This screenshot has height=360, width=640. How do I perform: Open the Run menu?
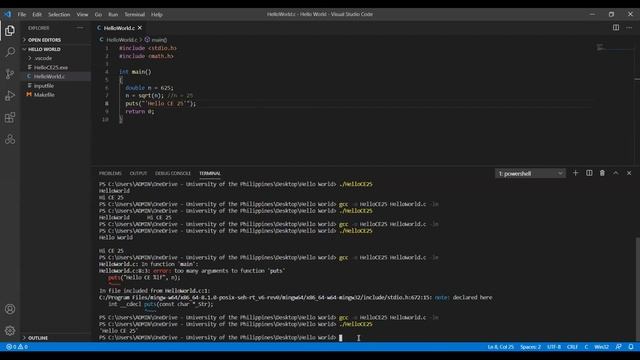113,14
